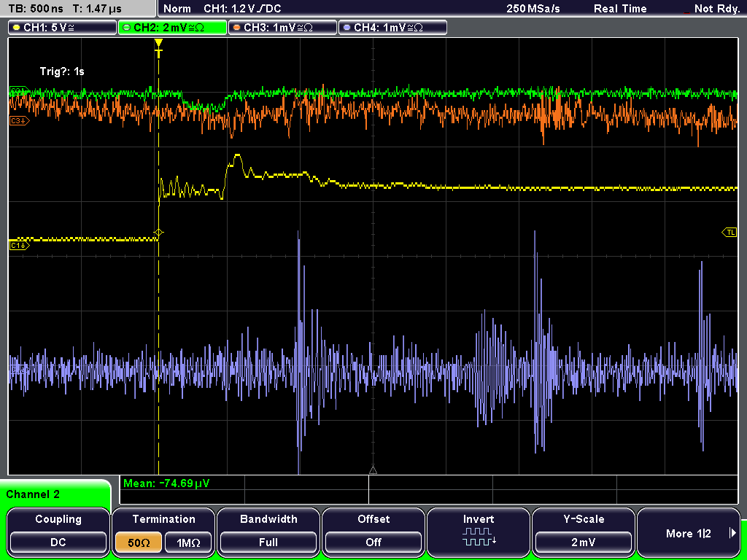Click the C1 ground level marker
747x560 pixels.
point(19,246)
